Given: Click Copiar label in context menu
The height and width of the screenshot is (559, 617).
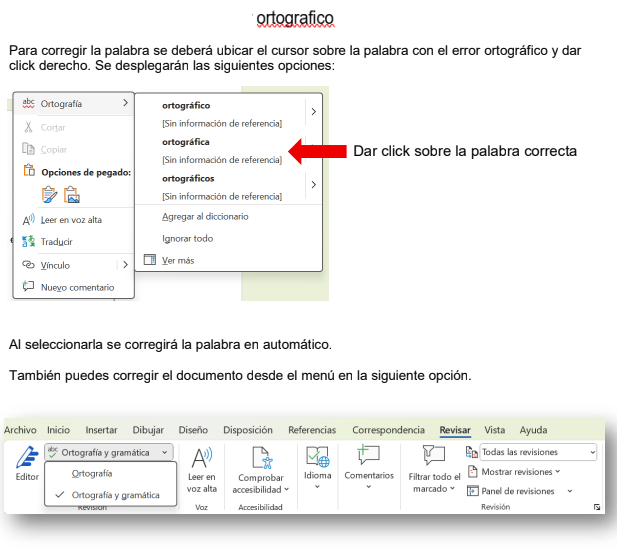Looking at the screenshot, I should (54, 149).
